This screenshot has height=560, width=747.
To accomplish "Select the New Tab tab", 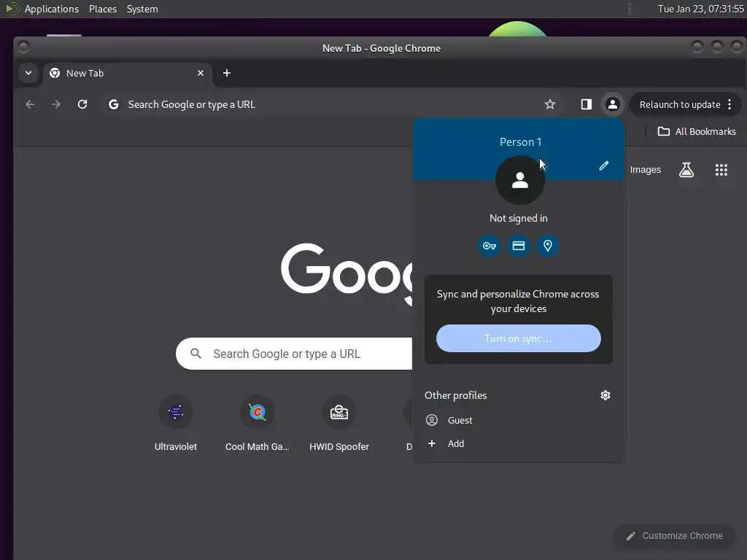I will [128, 74].
